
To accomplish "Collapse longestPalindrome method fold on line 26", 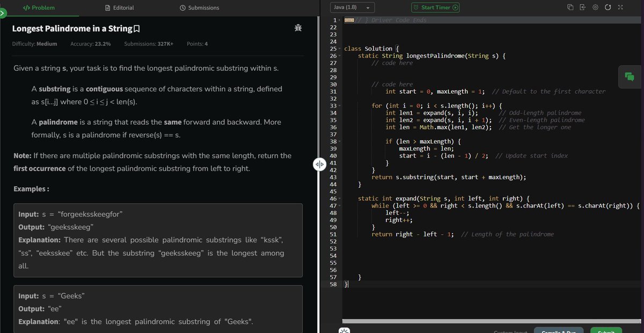I will click(x=340, y=56).
